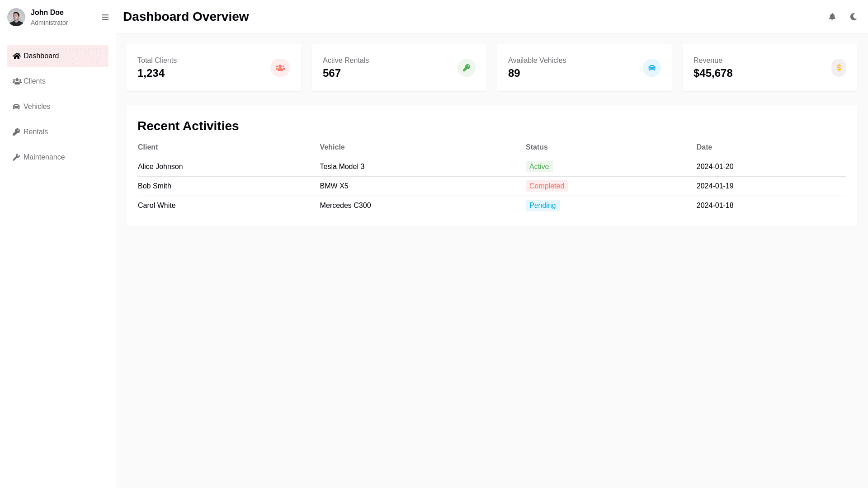The width and height of the screenshot is (868, 488).
Task: Click the notification bell icon
Action: 832,17
